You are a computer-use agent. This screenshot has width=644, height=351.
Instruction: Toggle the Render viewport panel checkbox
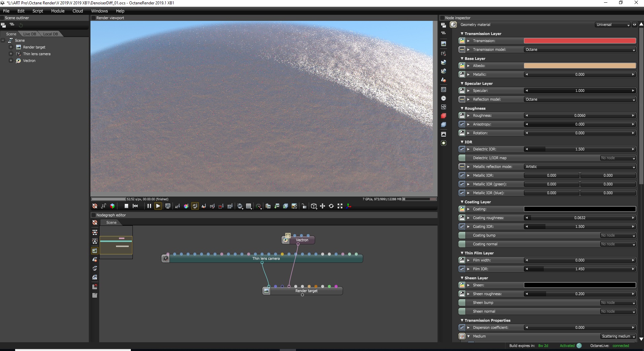click(x=93, y=18)
